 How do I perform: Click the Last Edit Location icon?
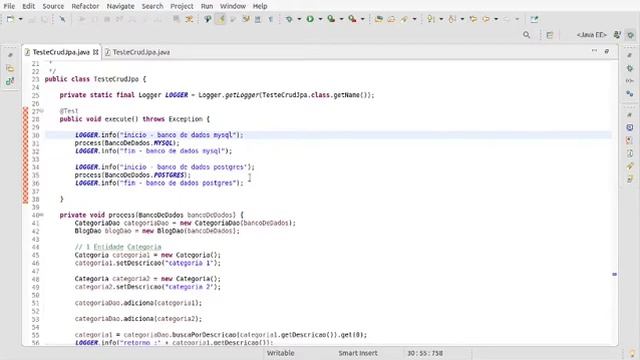tap(473, 19)
